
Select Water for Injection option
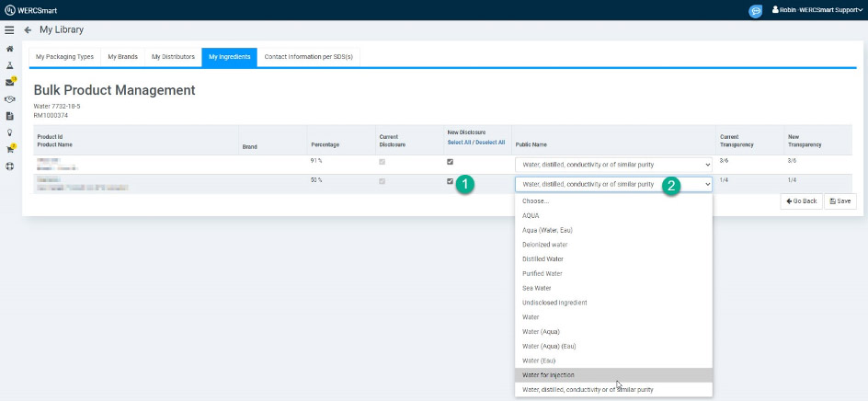(613, 375)
